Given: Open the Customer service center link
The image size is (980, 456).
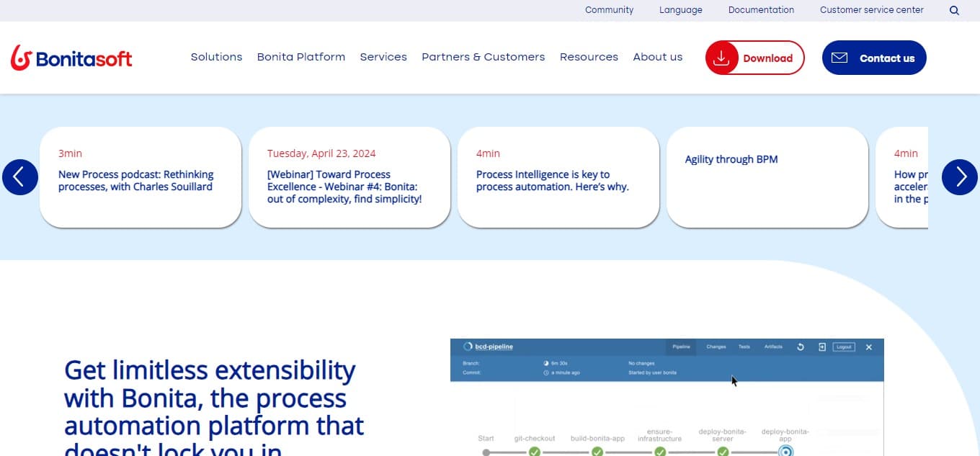Looking at the screenshot, I should (x=872, y=10).
